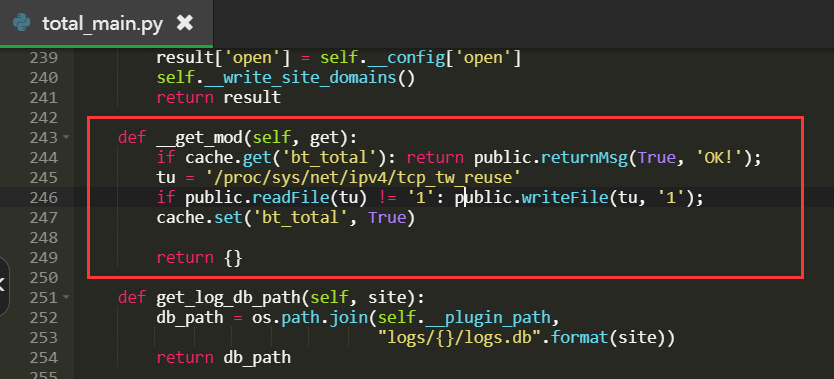
Task: Click the "logs/{}/logs.db" string
Action: (461, 338)
